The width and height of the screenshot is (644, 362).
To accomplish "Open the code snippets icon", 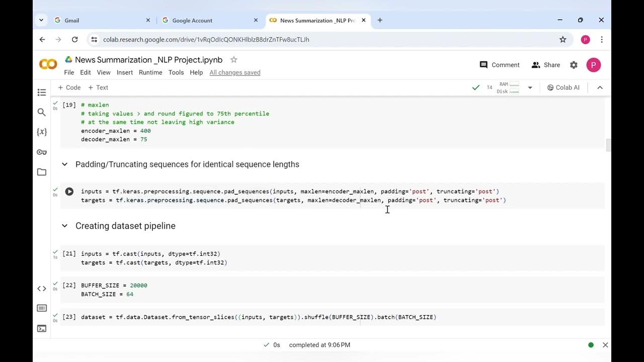I will [42, 289].
